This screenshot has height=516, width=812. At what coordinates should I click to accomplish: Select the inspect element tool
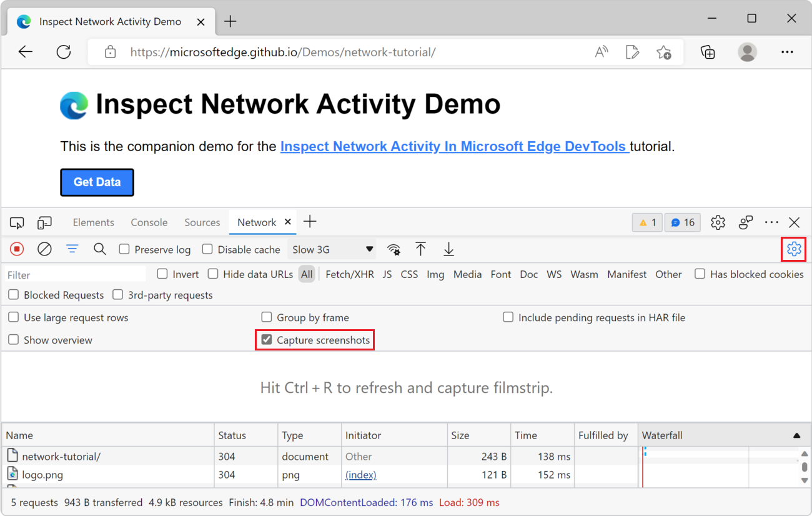coord(17,222)
